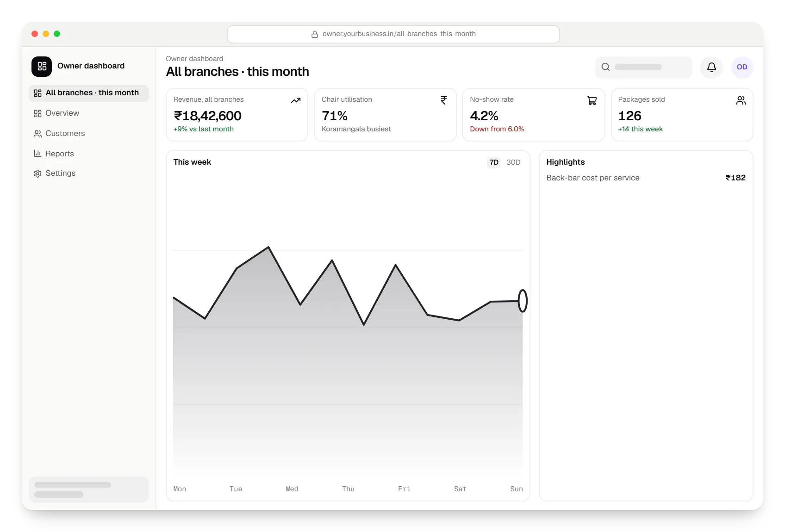
Task: Click the Koramangala busiest text
Action: [x=356, y=129]
